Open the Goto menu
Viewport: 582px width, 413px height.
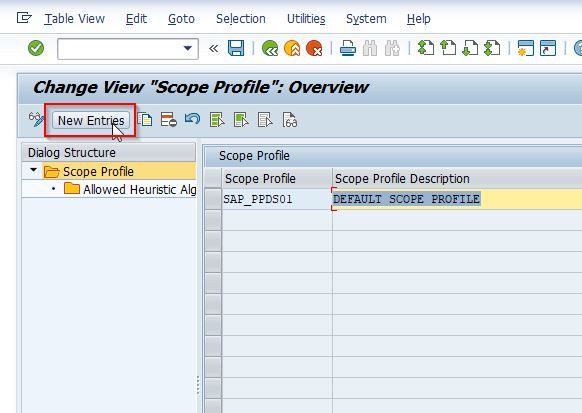point(181,19)
